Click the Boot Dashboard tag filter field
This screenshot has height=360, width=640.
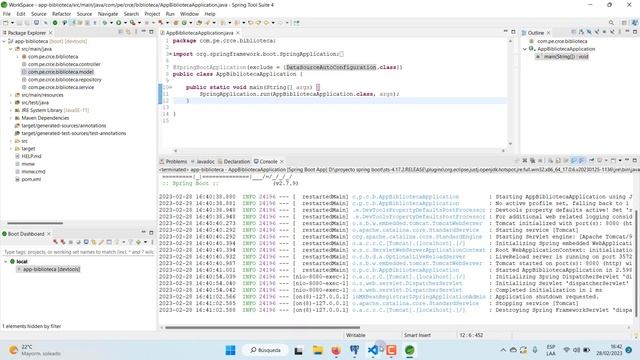(78, 252)
